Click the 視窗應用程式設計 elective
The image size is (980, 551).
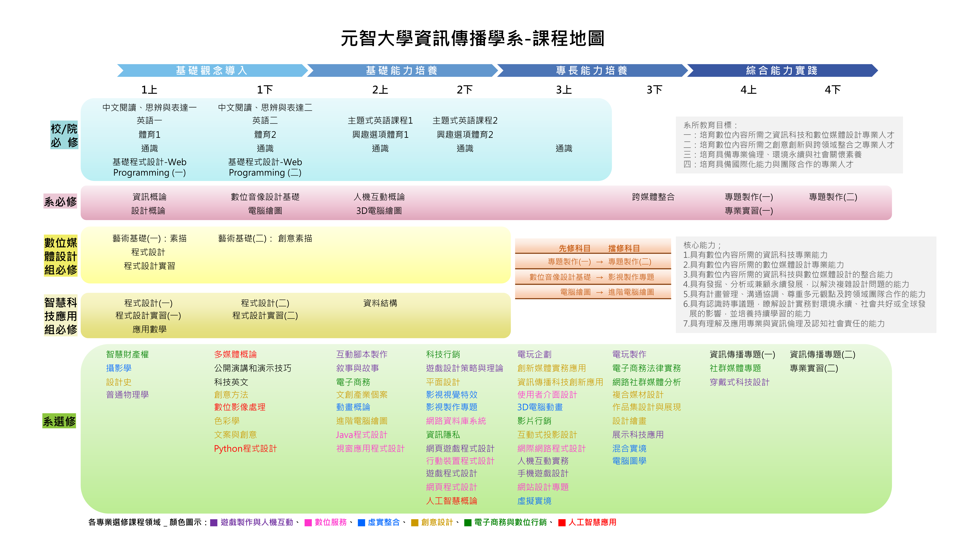coord(370,449)
